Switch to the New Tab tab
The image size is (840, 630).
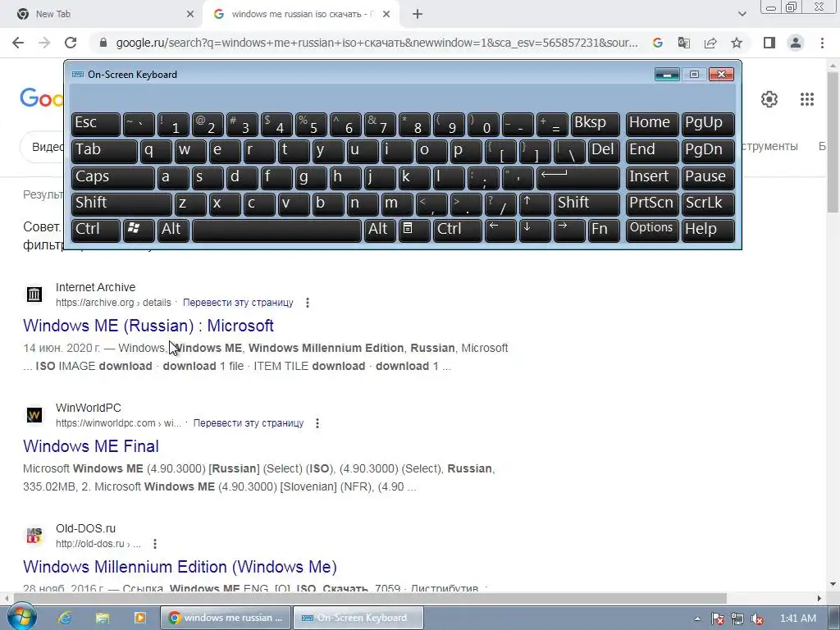pyautogui.click(x=102, y=14)
